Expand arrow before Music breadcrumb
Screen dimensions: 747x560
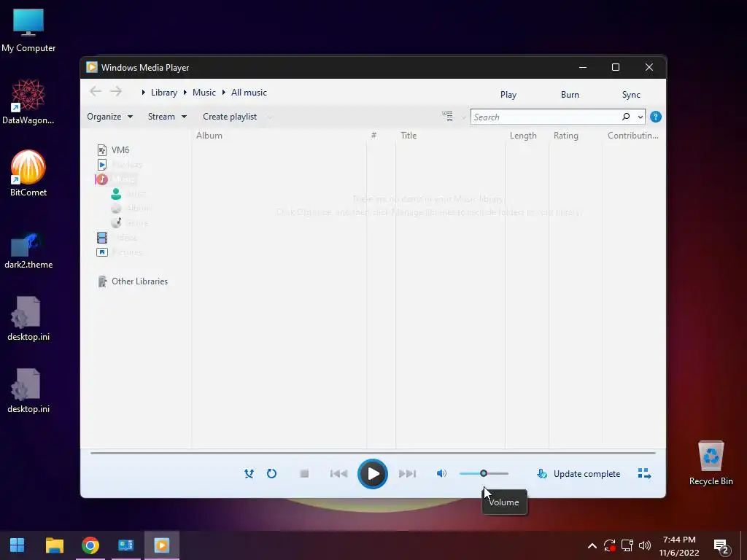pos(185,93)
